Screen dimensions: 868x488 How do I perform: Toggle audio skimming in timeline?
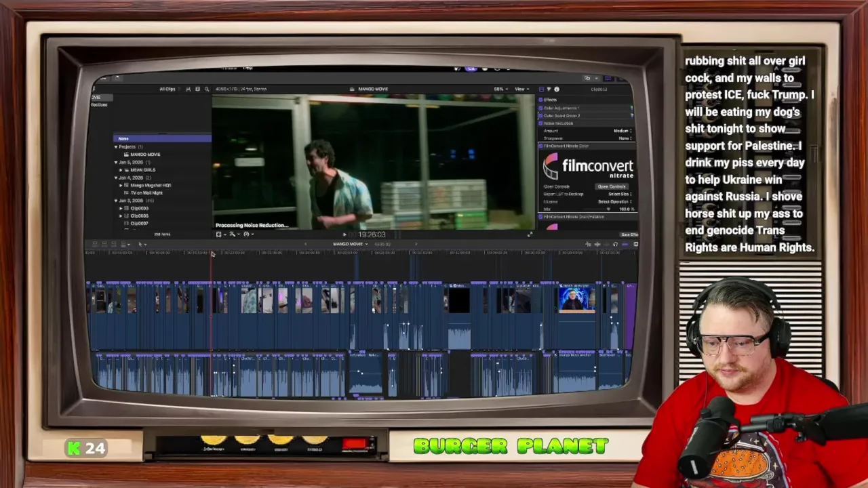point(597,244)
